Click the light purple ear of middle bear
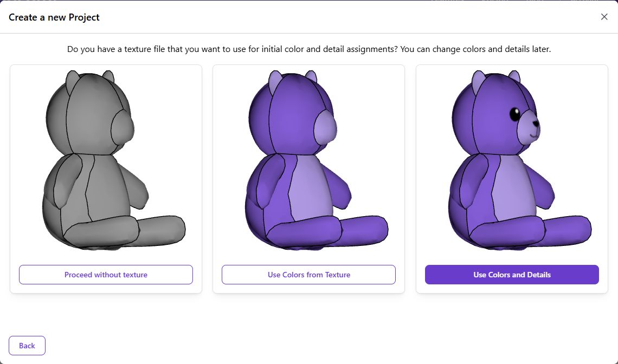Screen dimensions: 618x364 click(275, 83)
